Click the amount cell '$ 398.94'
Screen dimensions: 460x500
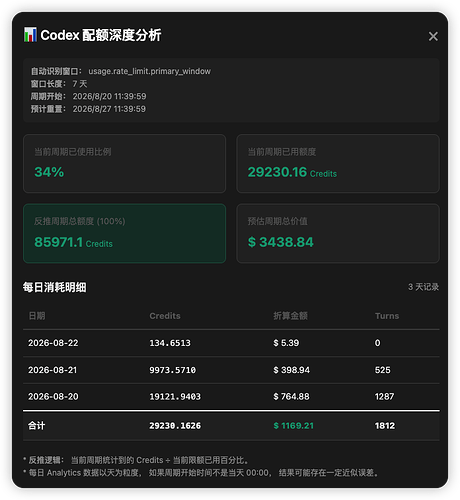[291, 370]
